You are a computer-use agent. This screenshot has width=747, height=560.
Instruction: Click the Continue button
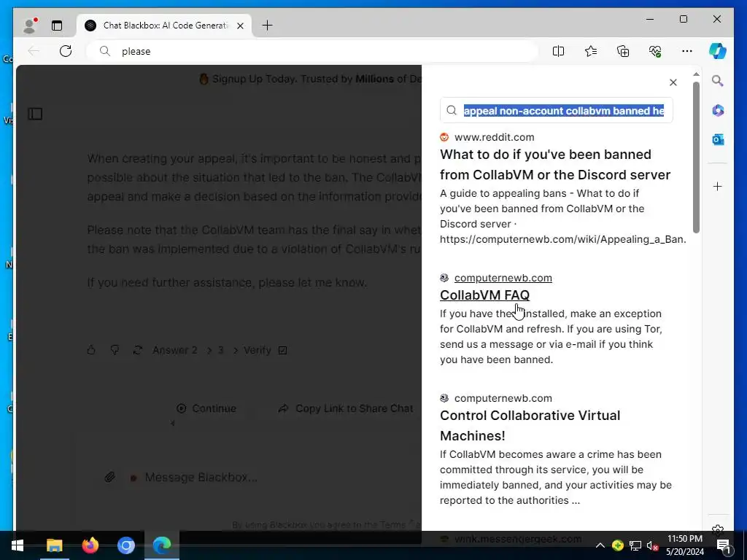click(x=206, y=408)
